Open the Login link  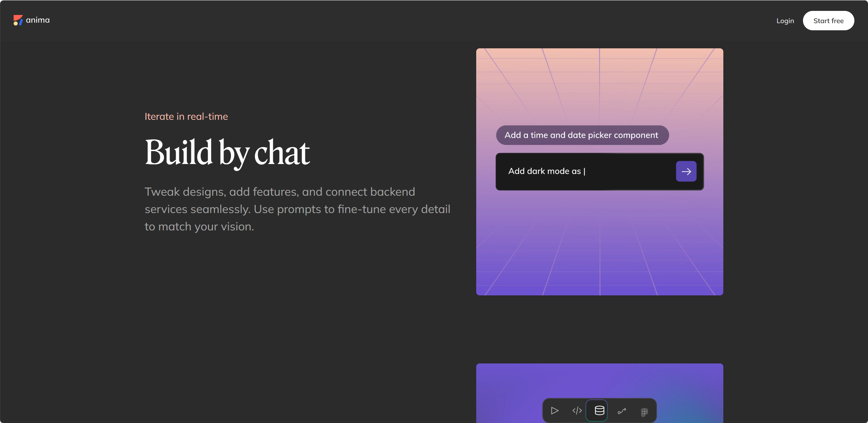785,21
